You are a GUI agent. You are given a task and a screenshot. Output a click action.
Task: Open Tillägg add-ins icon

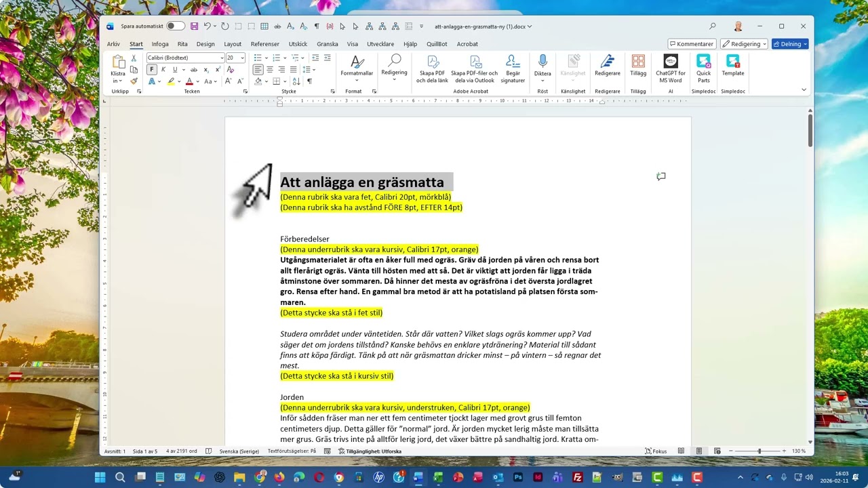(x=638, y=66)
